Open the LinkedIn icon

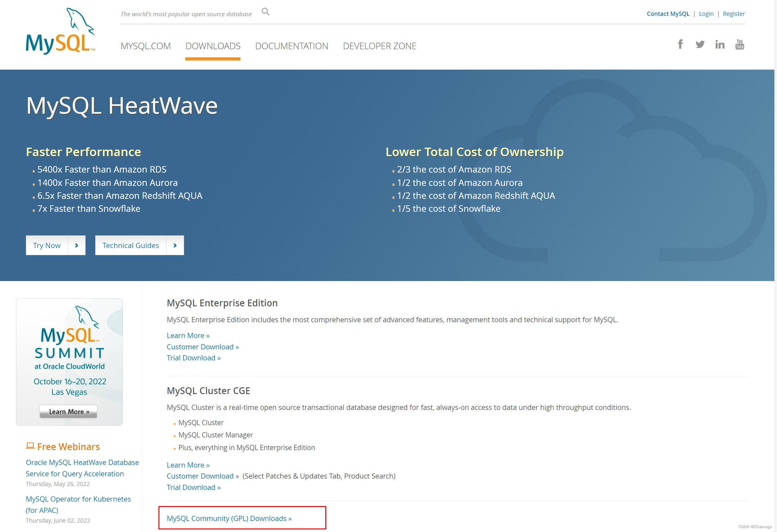pyautogui.click(x=720, y=44)
